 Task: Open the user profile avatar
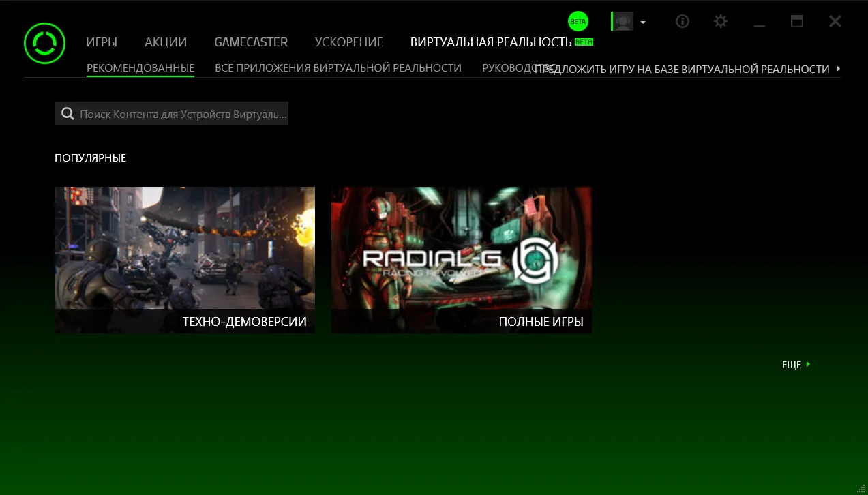pyautogui.click(x=623, y=21)
